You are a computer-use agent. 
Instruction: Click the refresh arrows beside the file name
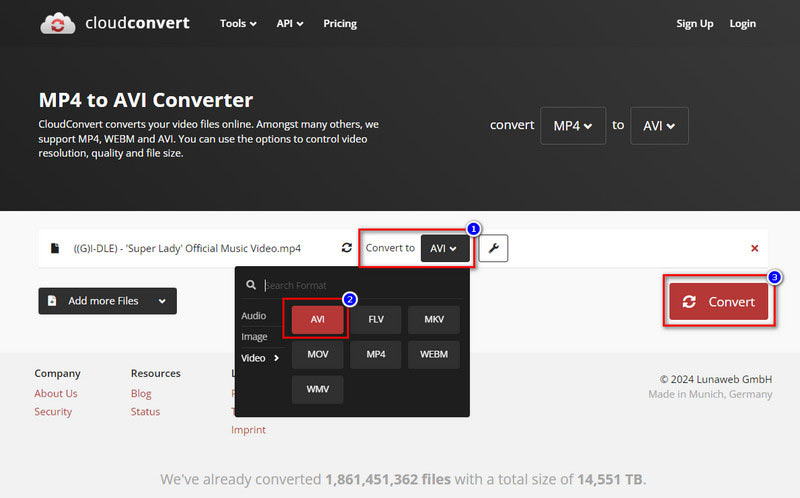(347, 247)
